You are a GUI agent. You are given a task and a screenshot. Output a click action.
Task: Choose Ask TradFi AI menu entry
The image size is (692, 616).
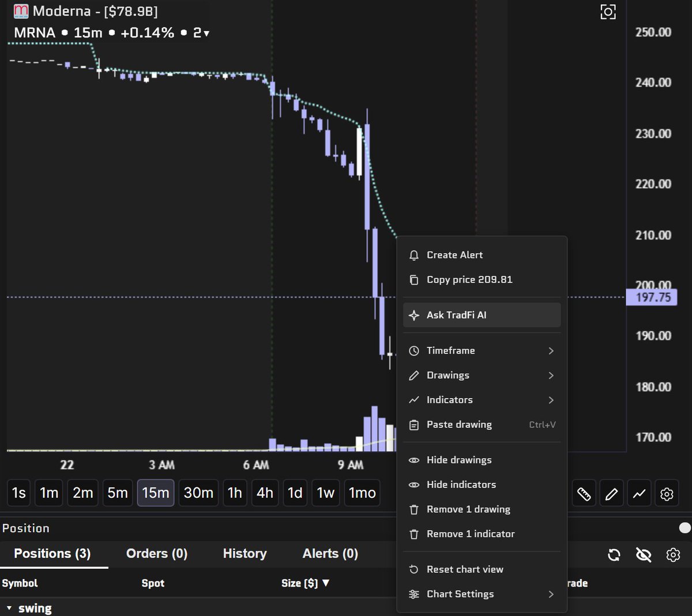(x=482, y=315)
